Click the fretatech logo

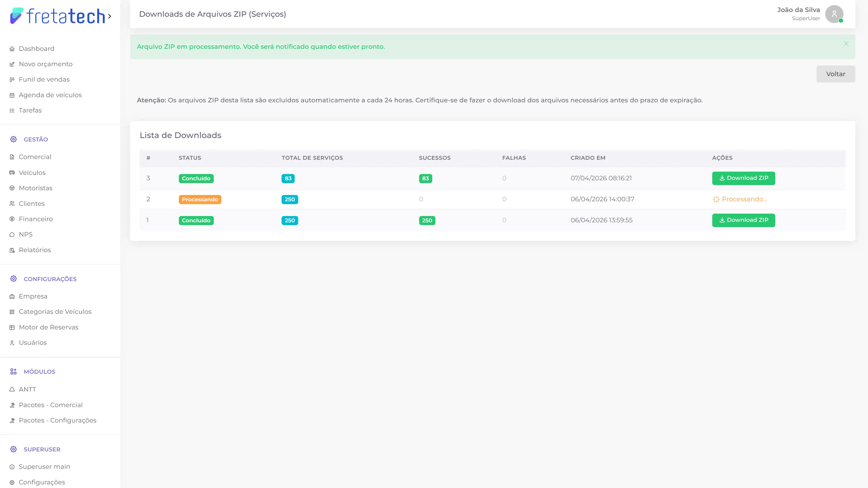click(x=58, y=16)
